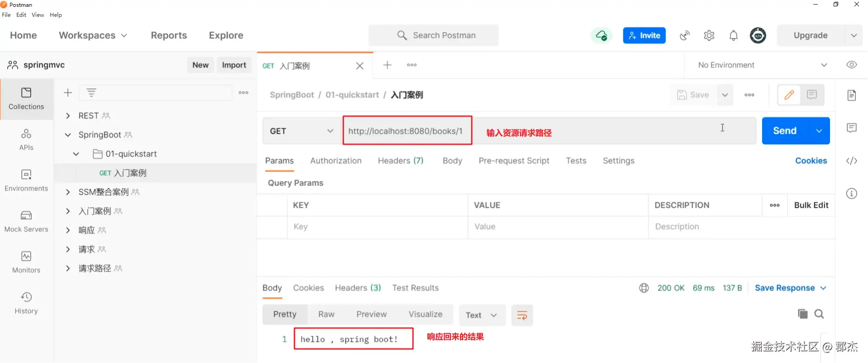Open the Tests tab

pyautogui.click(x=576, y=161)
